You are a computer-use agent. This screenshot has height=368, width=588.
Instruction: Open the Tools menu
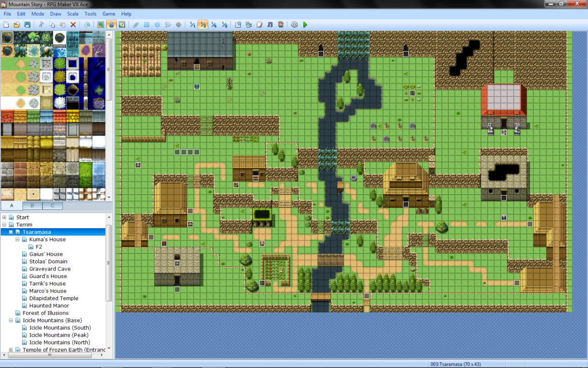90,14
